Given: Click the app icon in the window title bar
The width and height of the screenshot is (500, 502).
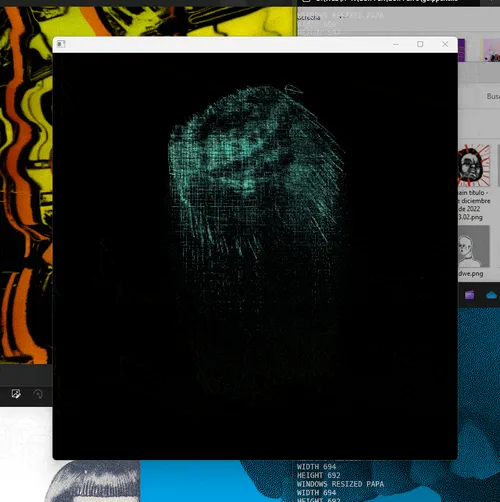Looking at the screenshot, I should [61, 44].
